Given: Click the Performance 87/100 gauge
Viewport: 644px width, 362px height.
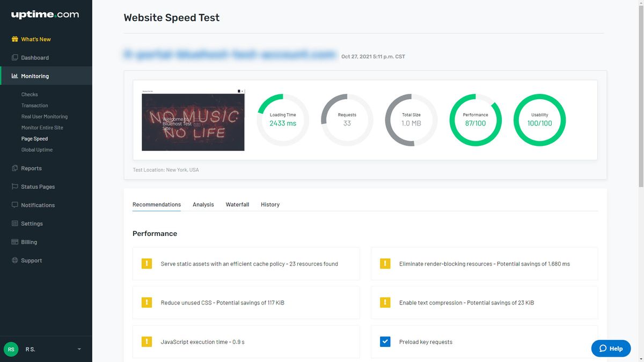Looking at the screenshot, I should (x=475, y=120).
